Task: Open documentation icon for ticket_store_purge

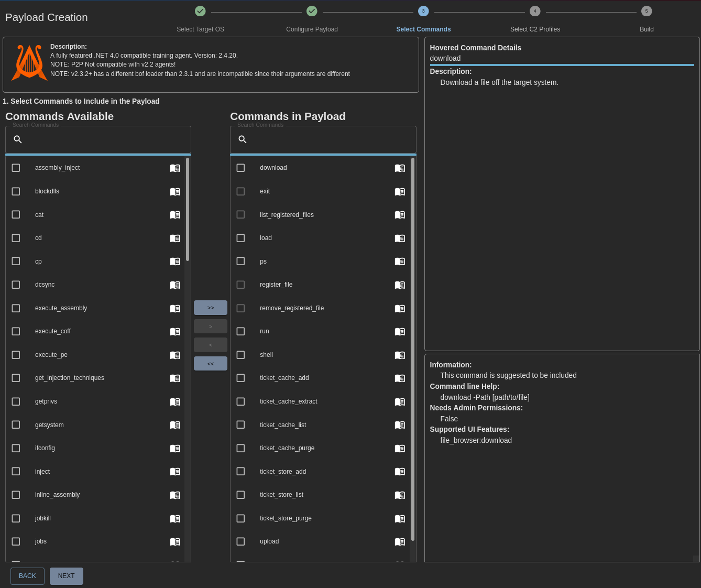Action: [x=400, y=519]
